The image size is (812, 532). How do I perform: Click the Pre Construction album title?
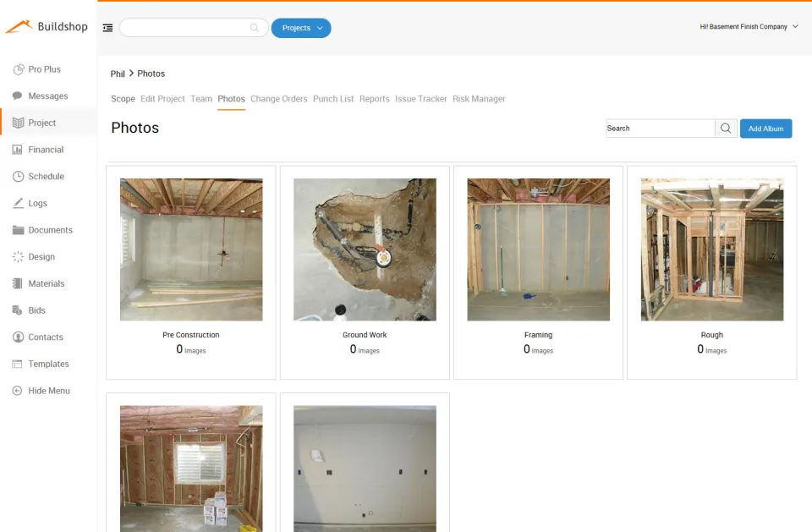pos(191,335)
